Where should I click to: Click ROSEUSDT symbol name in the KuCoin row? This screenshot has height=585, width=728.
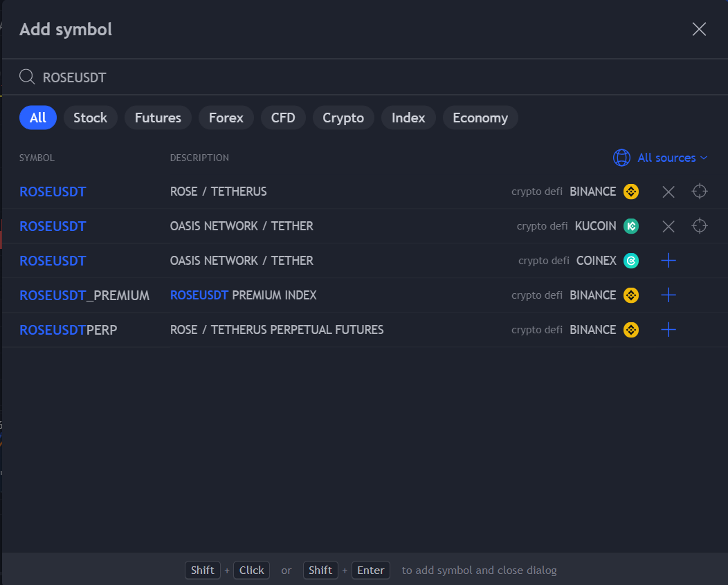[x=53, y=226]
